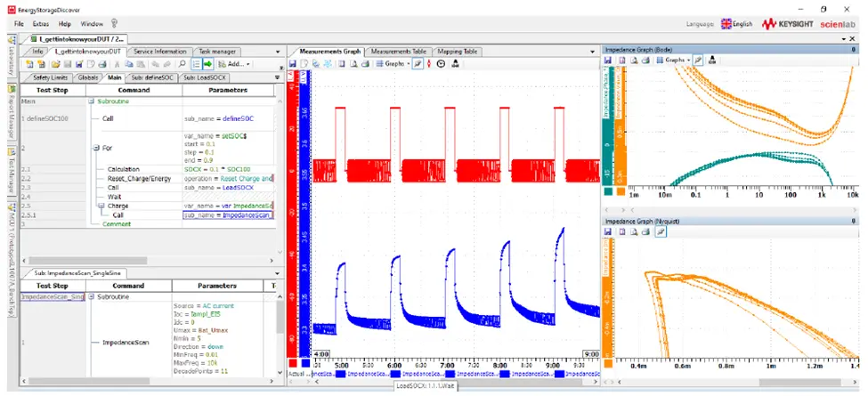Image resolution: width=868 pixels, height=396 pixels.
Task: Click the red color swatch below the measurements graph
Action: tap(293, 363)
